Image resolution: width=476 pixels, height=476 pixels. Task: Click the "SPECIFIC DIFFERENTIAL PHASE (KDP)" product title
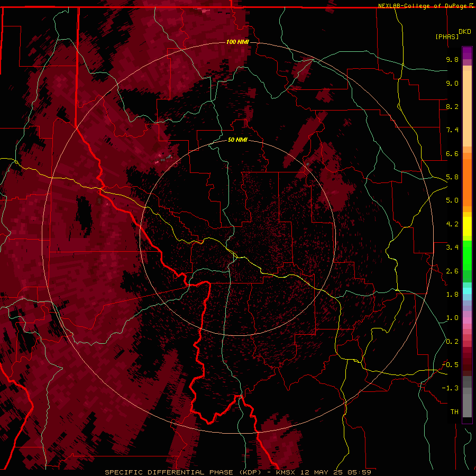[x=184, y=472]
